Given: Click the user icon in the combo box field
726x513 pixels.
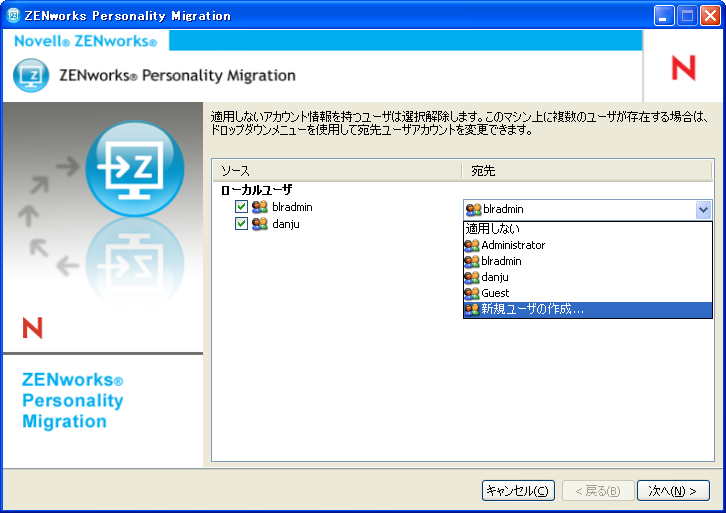Looking at the screenshot, I should coord(474,210).
